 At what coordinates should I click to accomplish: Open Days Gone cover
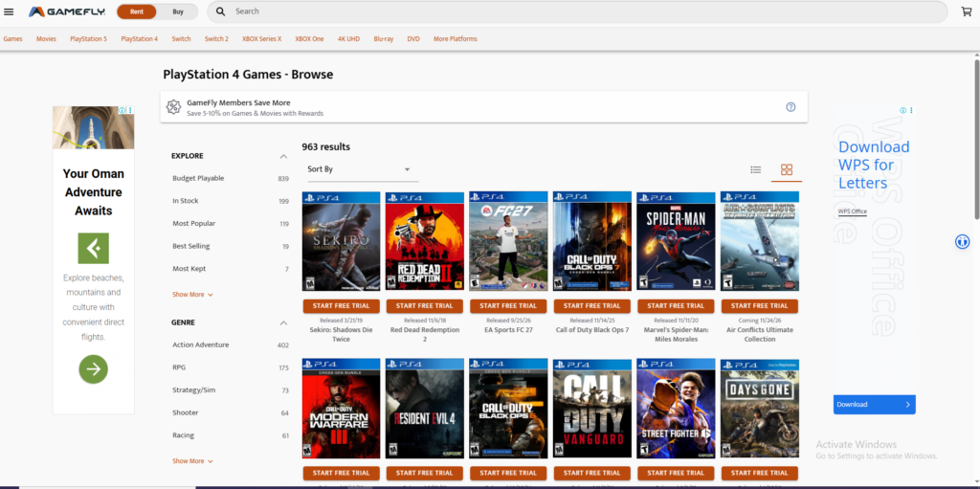pos(759,409)
